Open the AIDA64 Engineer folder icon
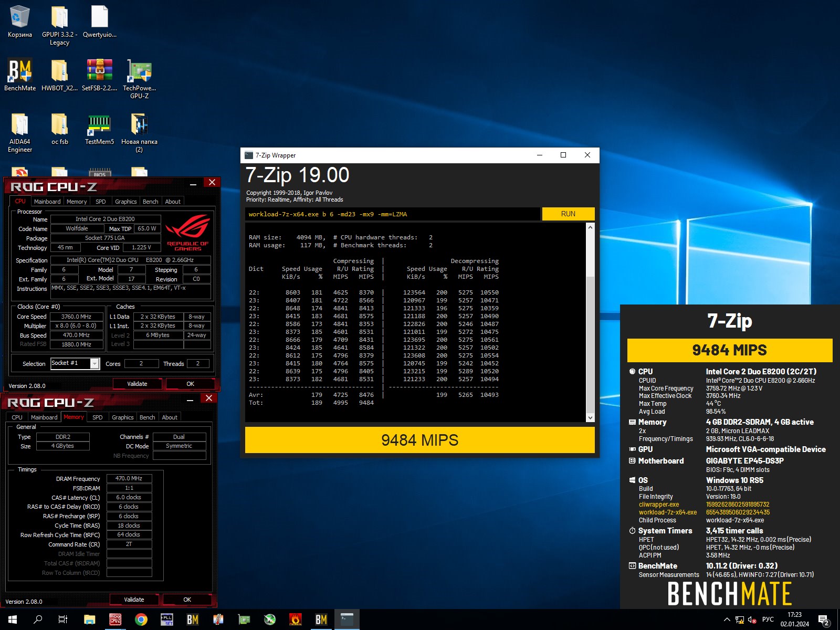This screenshot has height=630, width=840. point(20,132)
